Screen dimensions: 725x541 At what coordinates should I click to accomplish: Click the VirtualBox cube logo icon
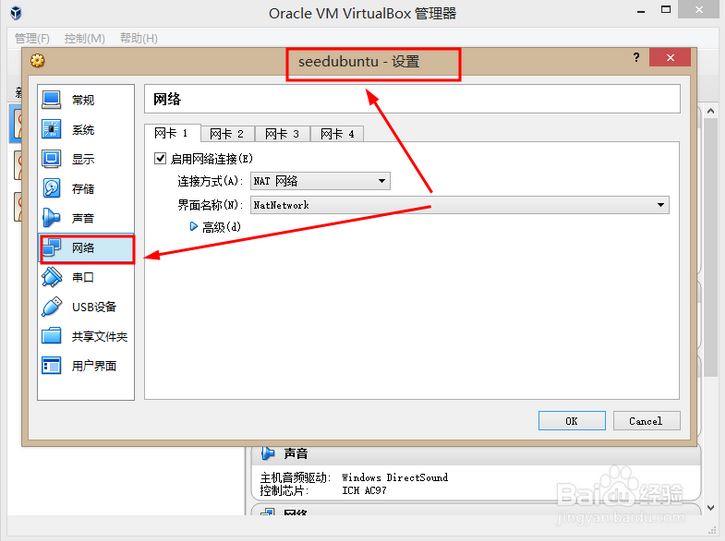click(x=16, y=13)
